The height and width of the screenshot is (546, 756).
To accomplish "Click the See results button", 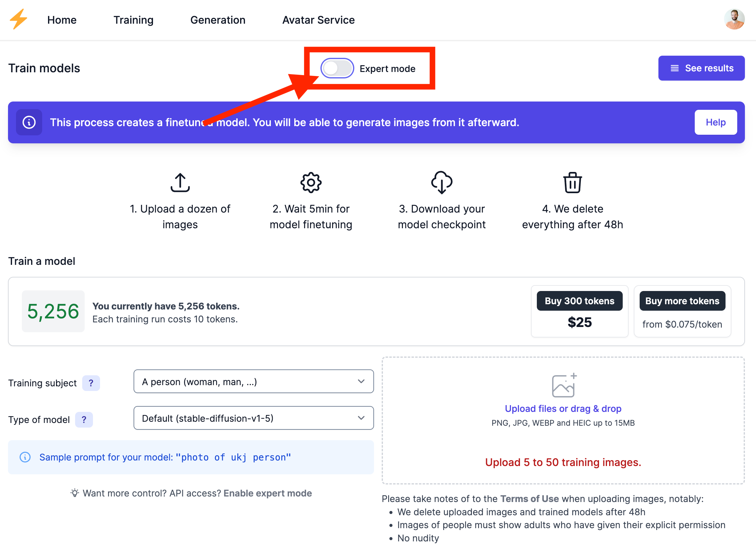I will 701,68.
